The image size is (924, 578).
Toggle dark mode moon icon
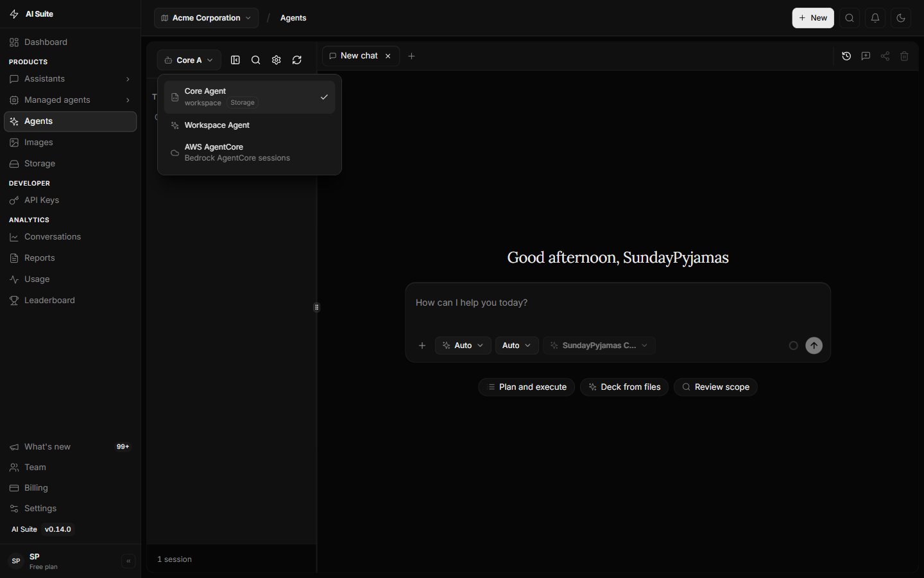(901, 18)
